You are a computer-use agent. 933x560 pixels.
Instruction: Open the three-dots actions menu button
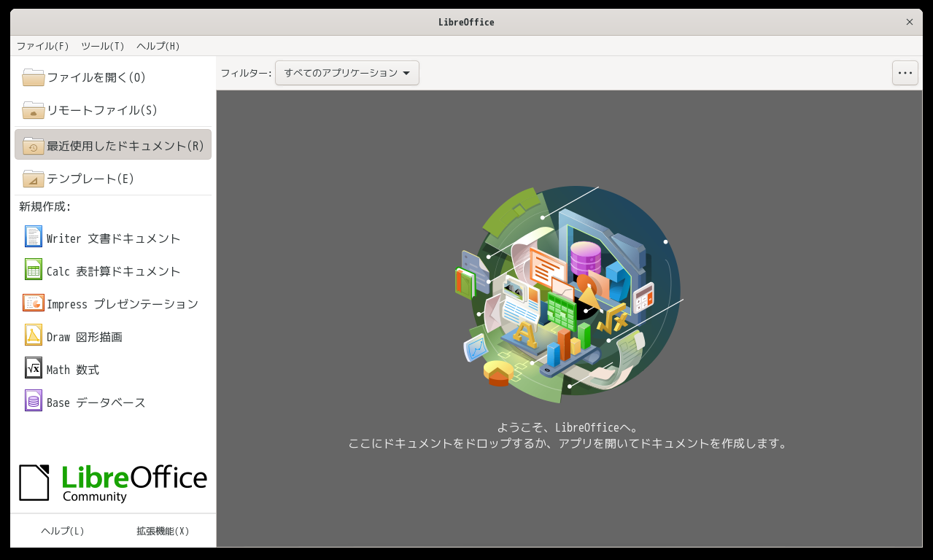[905, 73]
